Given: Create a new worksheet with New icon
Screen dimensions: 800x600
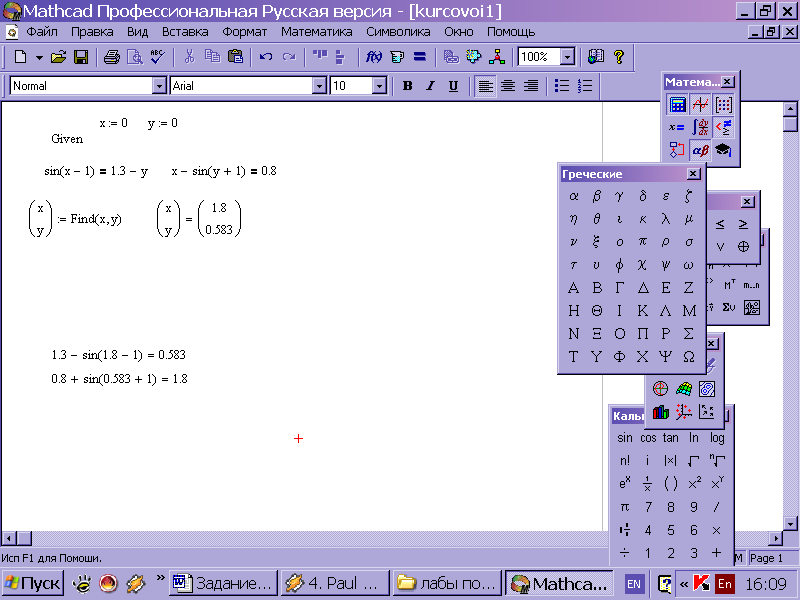Looking at the screenshot, I should tap(20, 57).
